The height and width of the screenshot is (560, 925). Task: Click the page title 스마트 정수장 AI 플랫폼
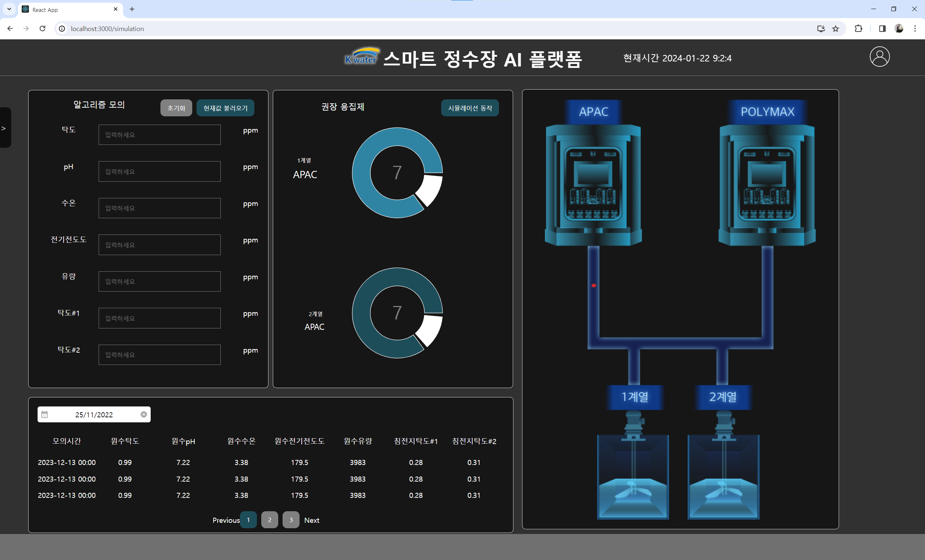[x=483, y=59]
